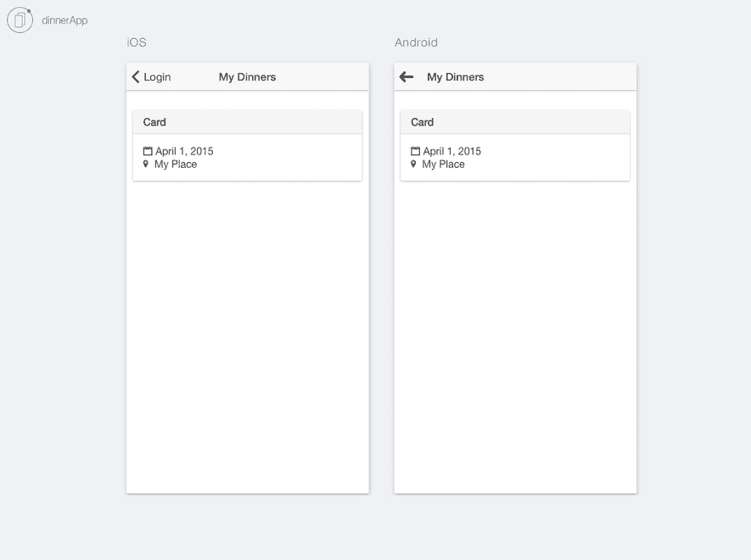Click the location pin in the iOS card
Screen dimensions: 751x560
(146, 164)
